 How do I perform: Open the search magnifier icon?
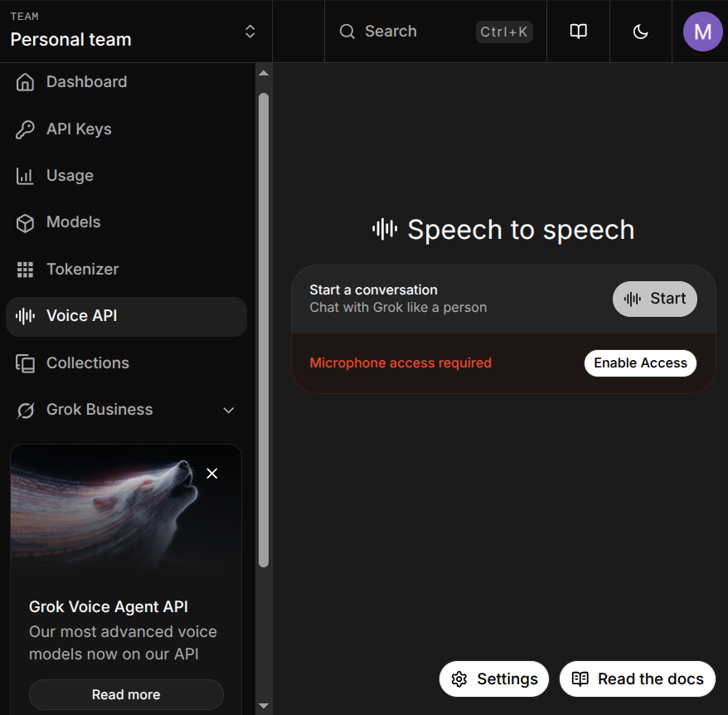[347, 31]
